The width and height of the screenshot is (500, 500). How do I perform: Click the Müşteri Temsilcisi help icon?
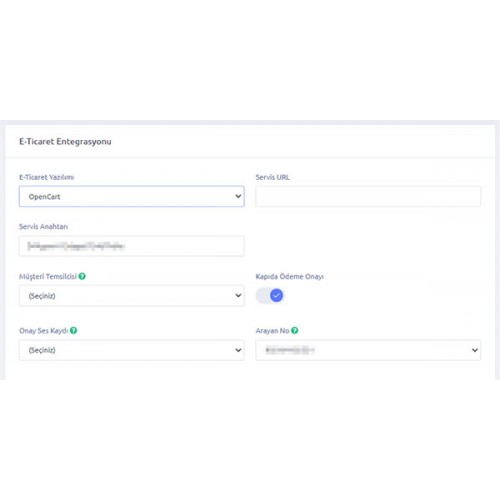(x=82, y=276)
